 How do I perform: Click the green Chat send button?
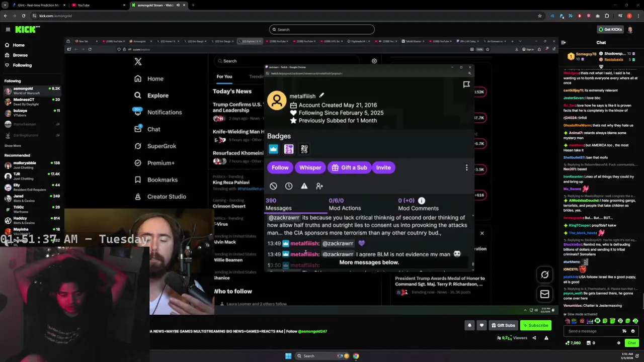pos(632,343)
